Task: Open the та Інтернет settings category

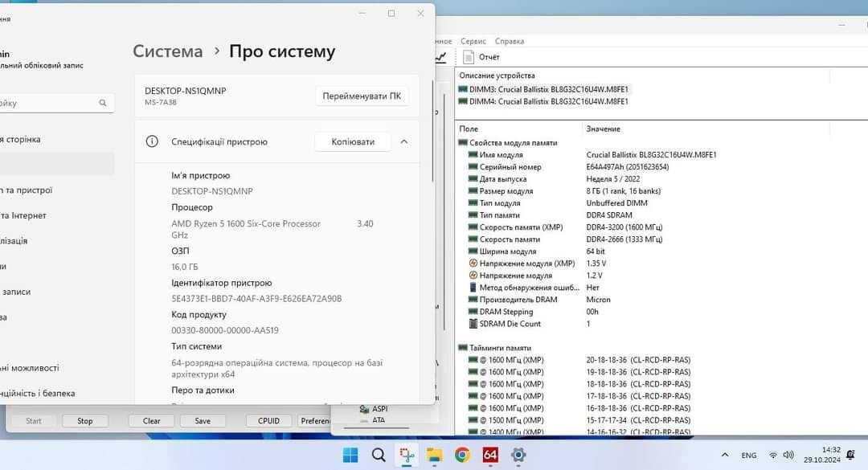Action: pos(23,216)
